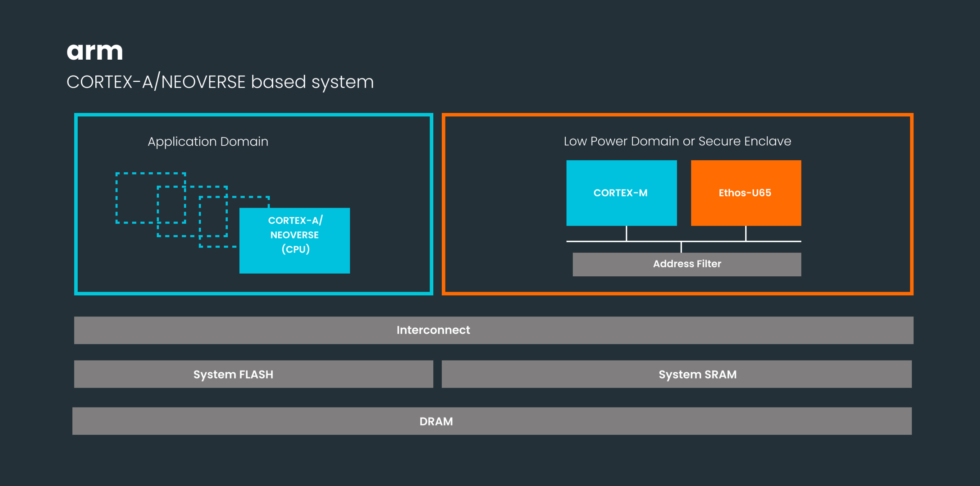Select the Interconnect bar
The width and height of the screenshot is (980, 486).
[x=493, y=330]
